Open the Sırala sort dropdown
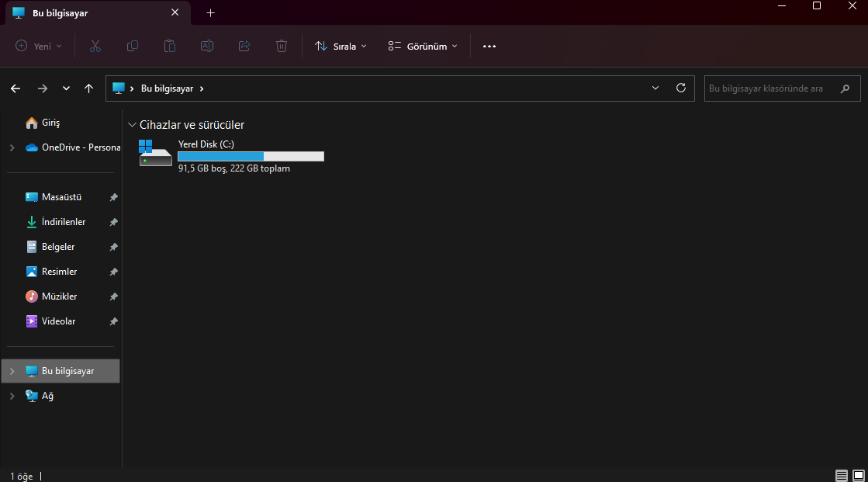 [341, 46]
